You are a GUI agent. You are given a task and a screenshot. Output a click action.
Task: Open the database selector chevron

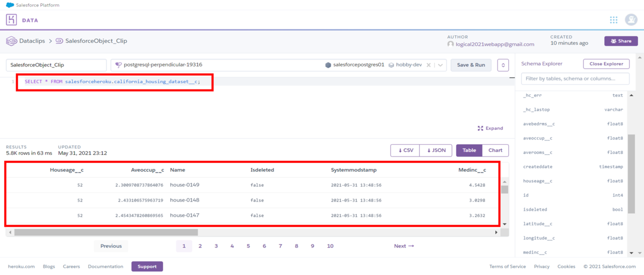(440, 65)
